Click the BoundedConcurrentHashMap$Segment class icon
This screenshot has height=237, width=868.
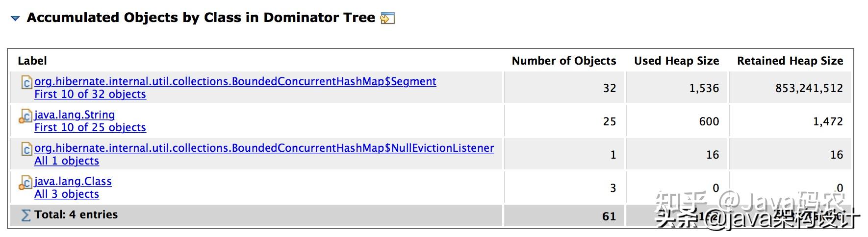[x=26, y=82]
